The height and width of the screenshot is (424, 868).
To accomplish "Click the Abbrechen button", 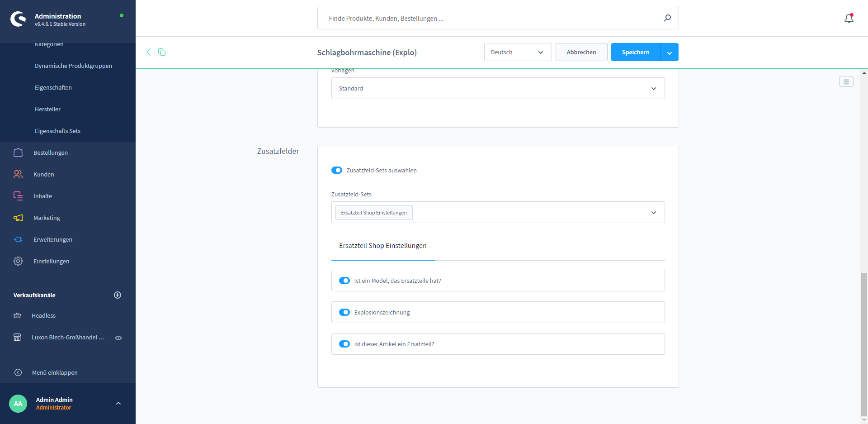I will click(581, 52).
